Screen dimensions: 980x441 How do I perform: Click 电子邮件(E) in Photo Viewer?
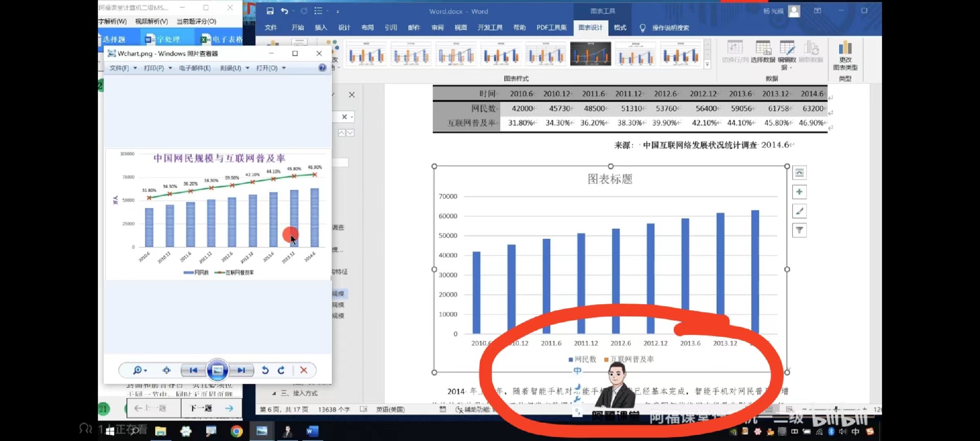point(195,68)
